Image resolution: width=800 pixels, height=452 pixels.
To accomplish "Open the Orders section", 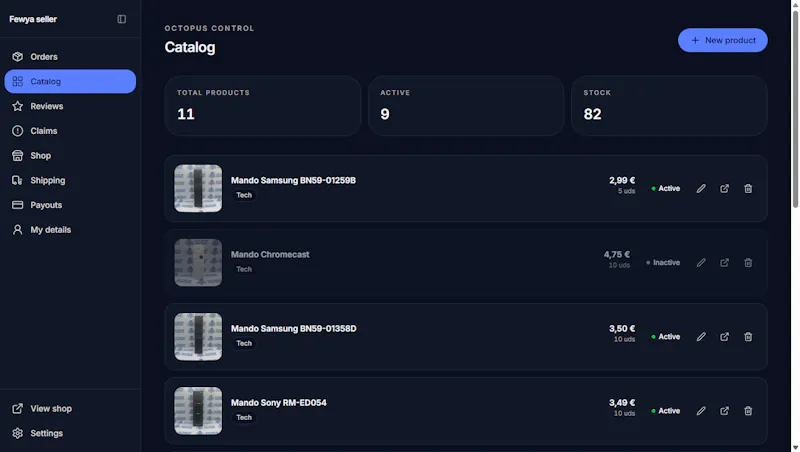I will [70, 57].
